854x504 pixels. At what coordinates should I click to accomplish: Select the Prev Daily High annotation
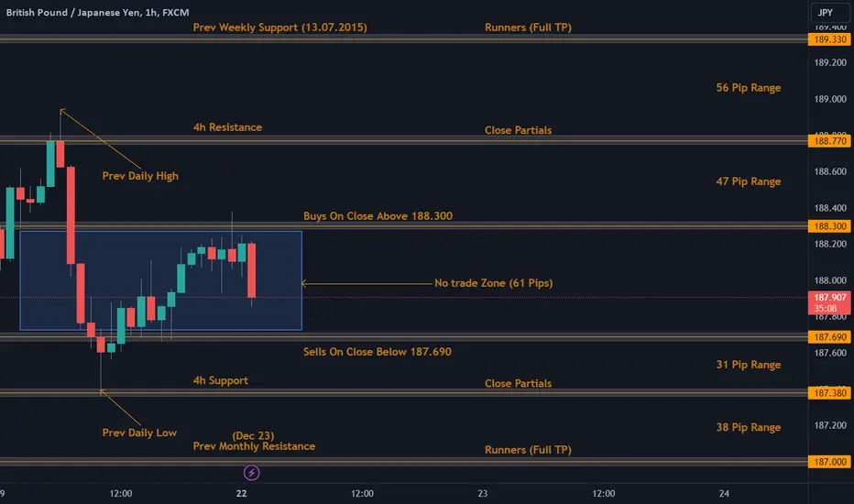[x=140, y=175]
